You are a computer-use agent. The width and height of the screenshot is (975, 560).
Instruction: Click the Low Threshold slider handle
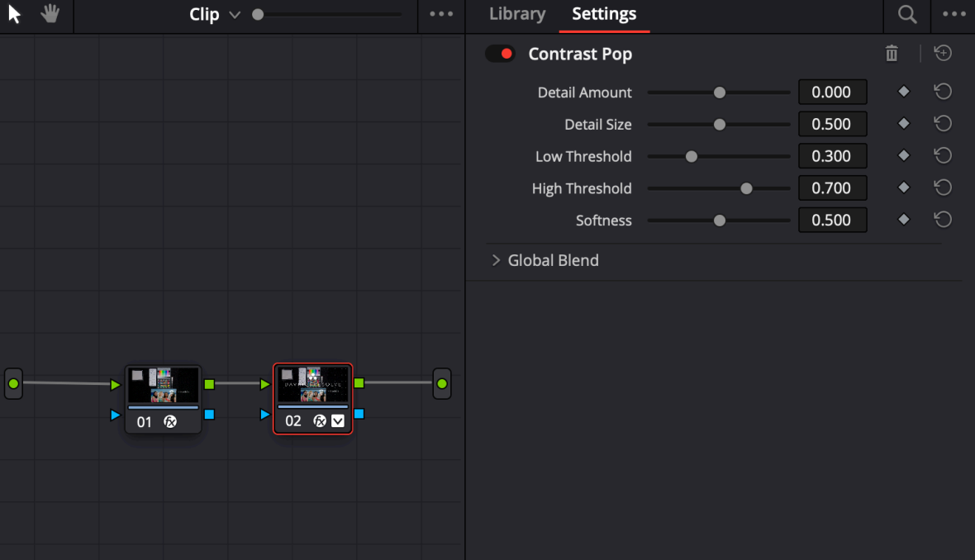692,156
